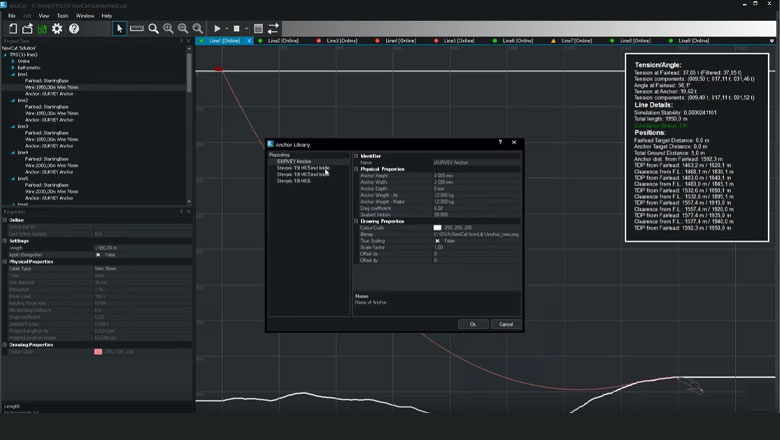The height and width of the screenshot is (440, 780).
Task: Collapse the Physical Properties section in Anchor Library
Action: point(356,169)
